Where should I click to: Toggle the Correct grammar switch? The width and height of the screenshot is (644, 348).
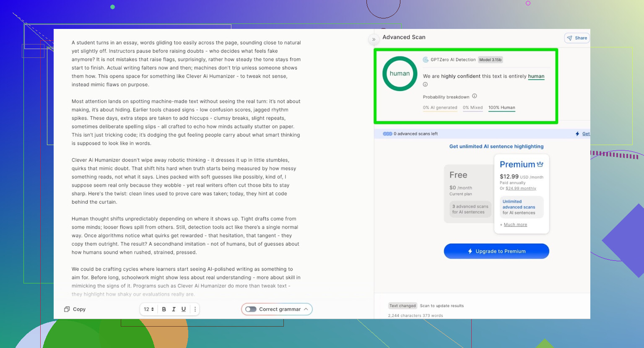[251, 309]
